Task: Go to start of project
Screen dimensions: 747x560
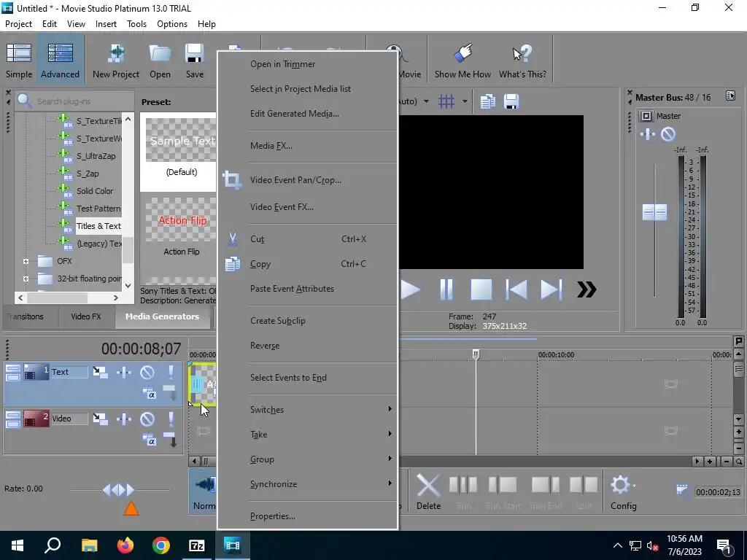Action: (516, 289)
